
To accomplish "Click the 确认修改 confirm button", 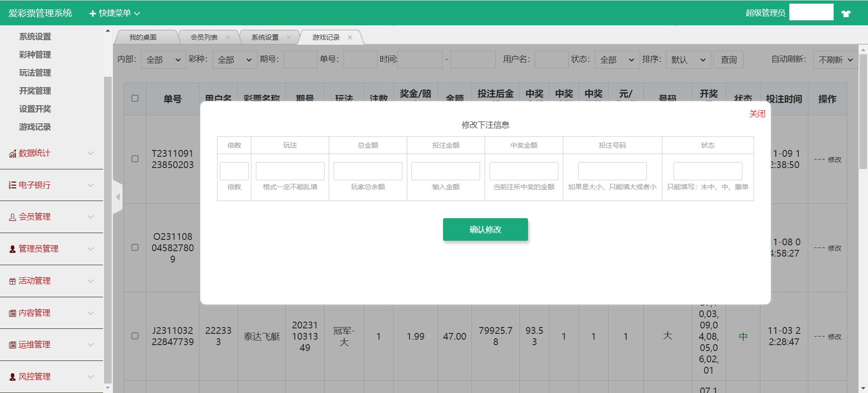I will coord(485,229).
